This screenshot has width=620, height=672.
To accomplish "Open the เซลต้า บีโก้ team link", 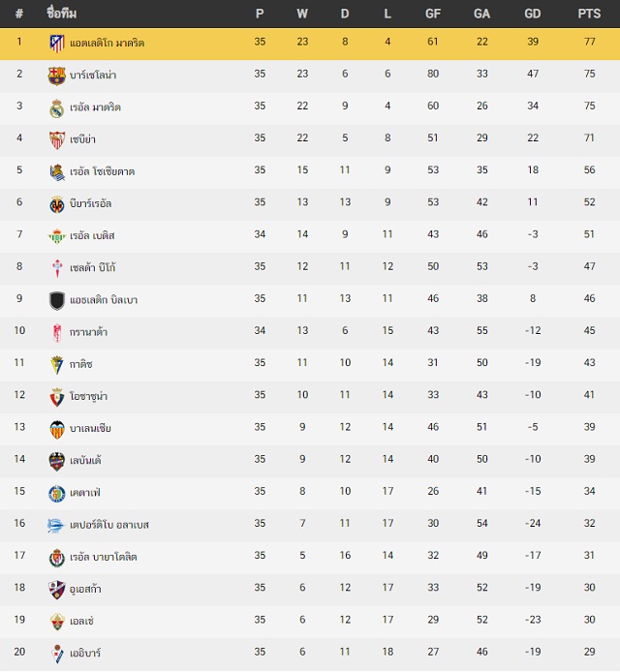I will tap(93, 268).
